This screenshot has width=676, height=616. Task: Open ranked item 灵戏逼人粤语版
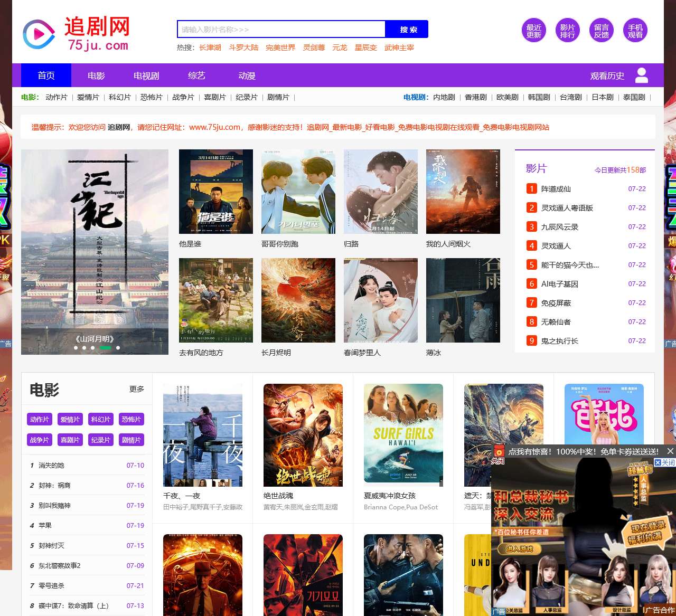[567, 208]
